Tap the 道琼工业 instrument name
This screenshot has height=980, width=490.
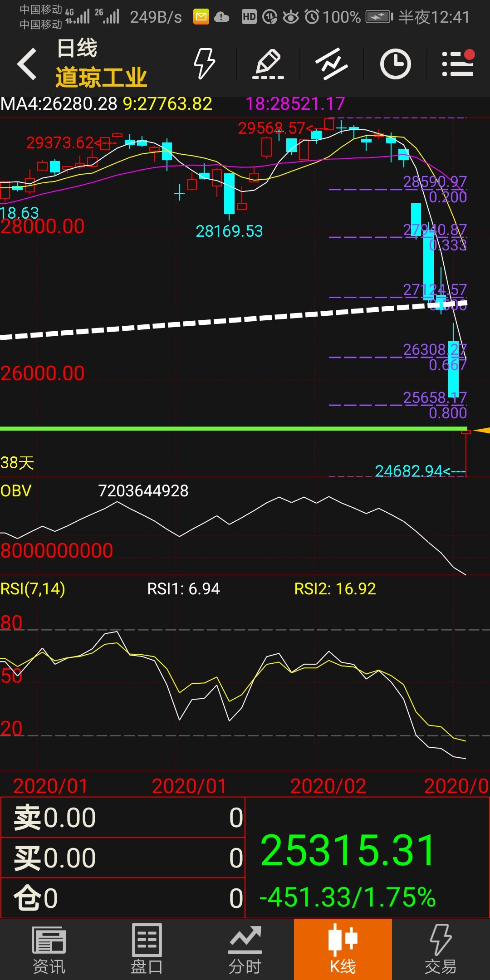click(101, 78)
